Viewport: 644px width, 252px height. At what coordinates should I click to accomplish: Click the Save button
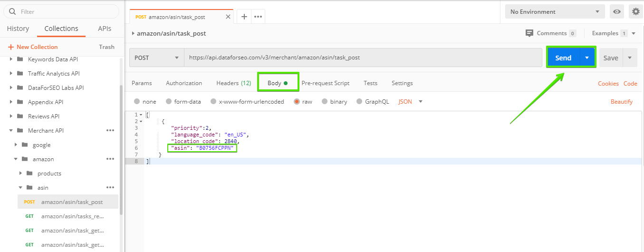click(x=611, y=58)
